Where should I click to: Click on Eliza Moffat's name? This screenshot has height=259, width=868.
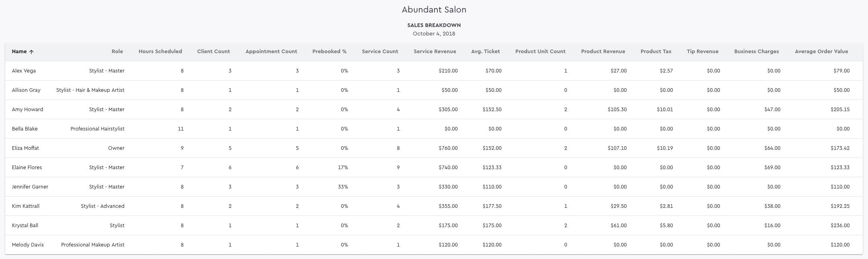coord(25,148)
